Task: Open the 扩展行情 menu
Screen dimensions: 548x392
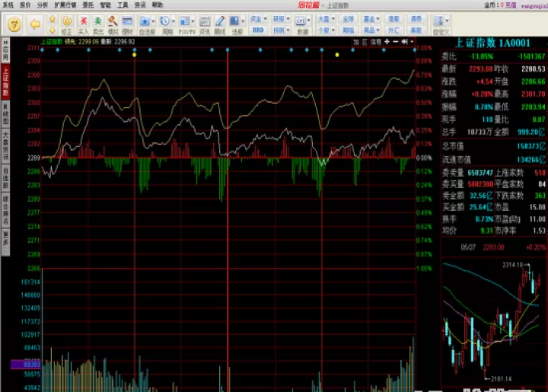Action: coord(65,5)
